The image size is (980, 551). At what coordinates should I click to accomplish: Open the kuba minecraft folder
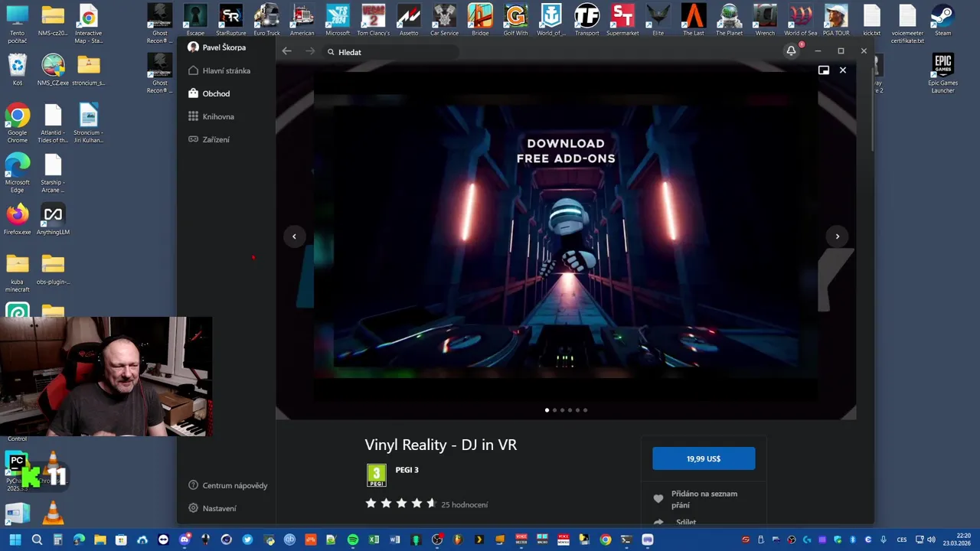click(18, 273)
